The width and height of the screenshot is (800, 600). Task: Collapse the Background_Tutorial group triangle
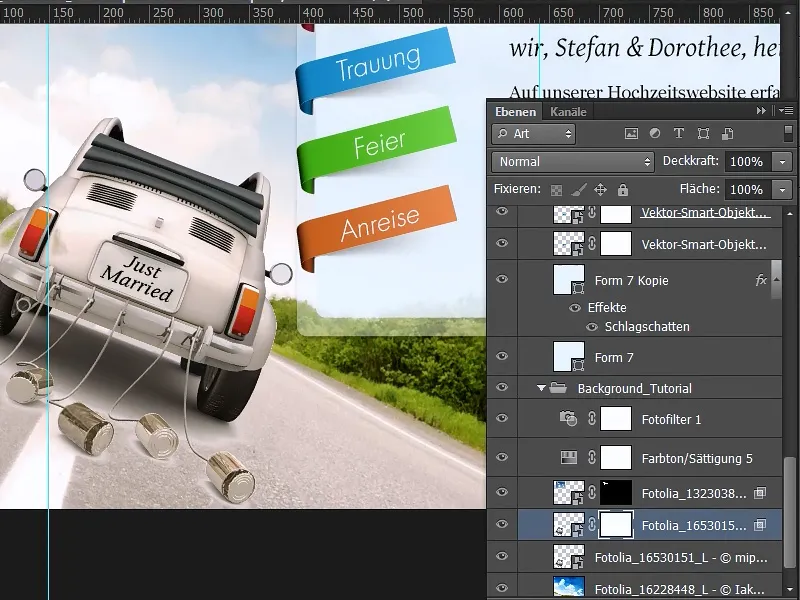541,388
